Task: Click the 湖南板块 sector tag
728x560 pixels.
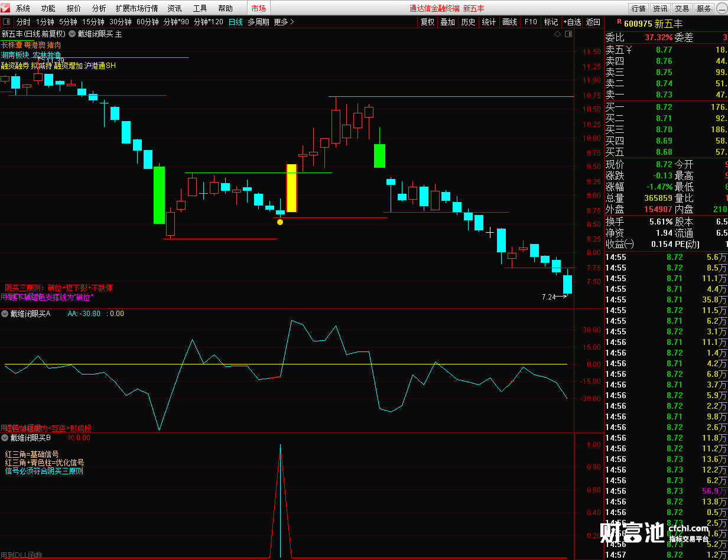Action: pos(15,55)
